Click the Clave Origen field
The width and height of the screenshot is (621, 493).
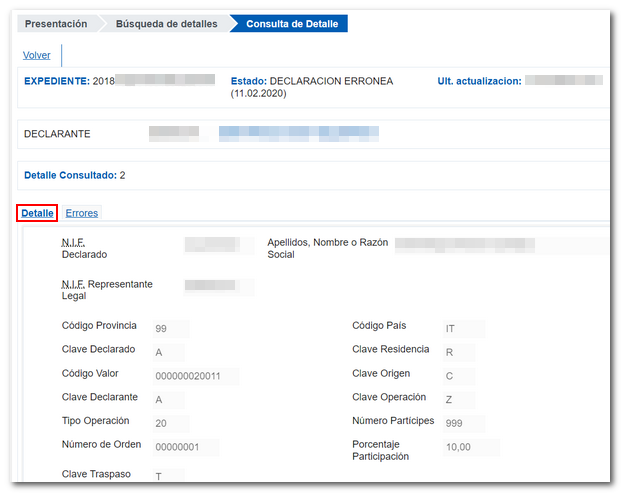click(x=460, y=376)
